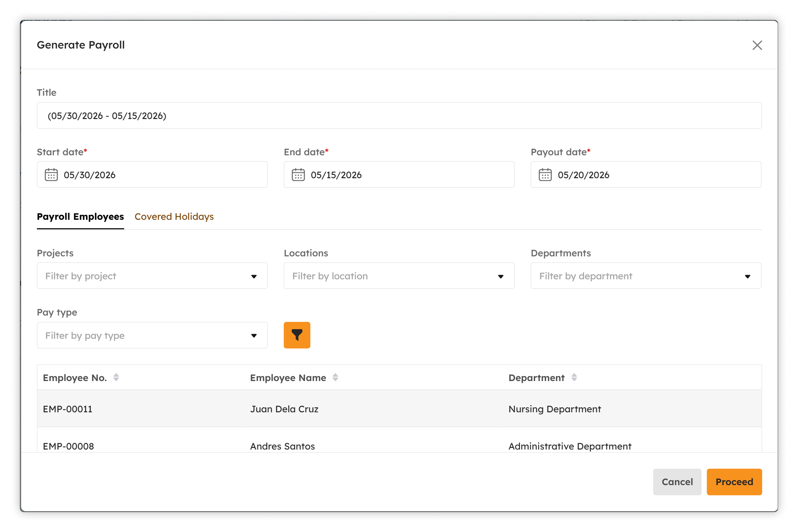The width and height of the screenshot is (798, 532).
Task: Select the EMP-00011 employee number cell
Action: [67, 409]
